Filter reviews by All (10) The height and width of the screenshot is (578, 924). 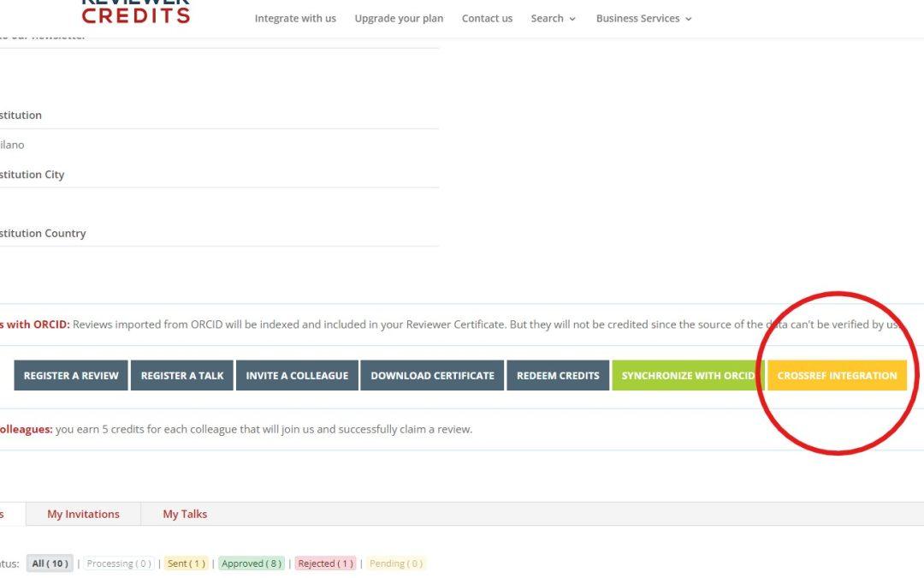[x=50, y=563]
